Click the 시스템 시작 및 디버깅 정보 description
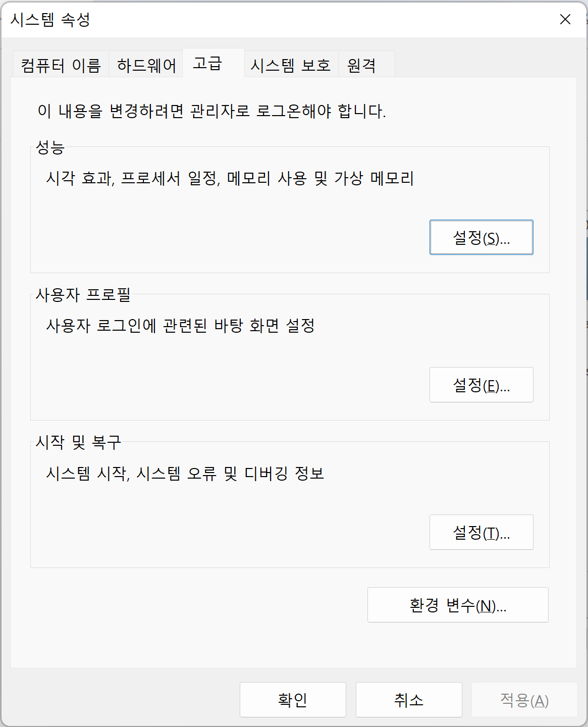The width and height of the screenshot is (588, 727). (185, 473)
